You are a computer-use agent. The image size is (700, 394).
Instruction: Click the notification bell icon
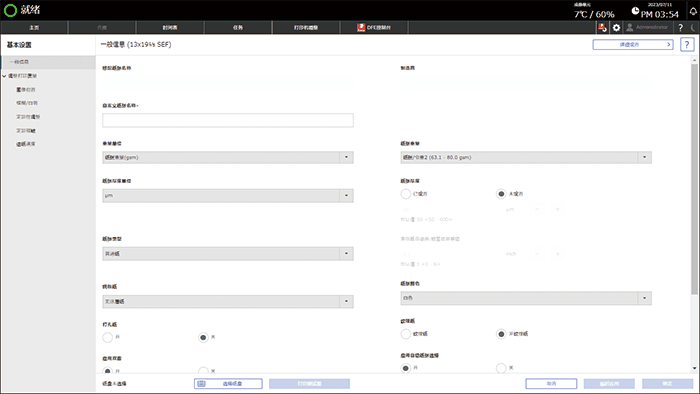(x=693, y=12)
